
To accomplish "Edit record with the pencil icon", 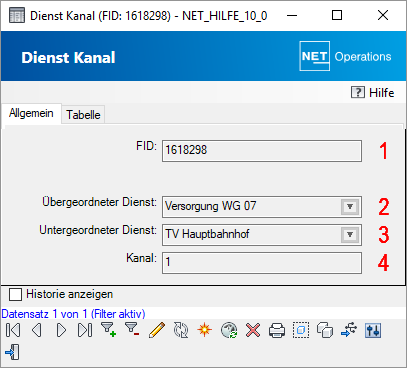I will [157, 330].
